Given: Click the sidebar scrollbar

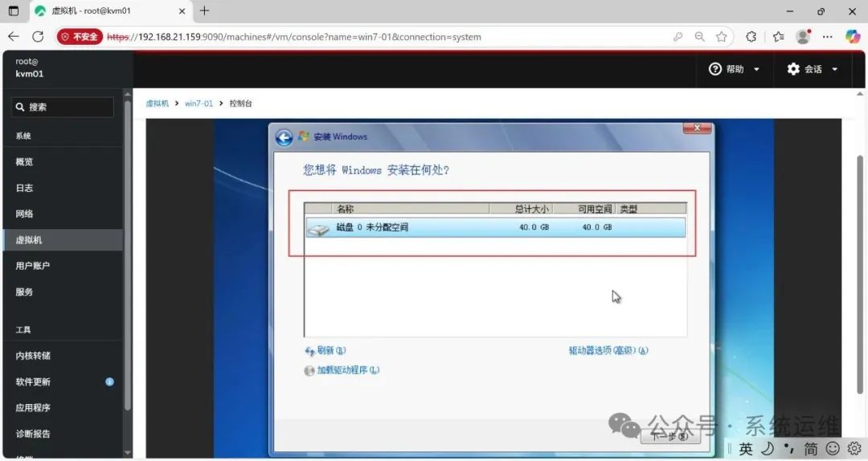Looking at the screenshot, I should coord(128,255).
